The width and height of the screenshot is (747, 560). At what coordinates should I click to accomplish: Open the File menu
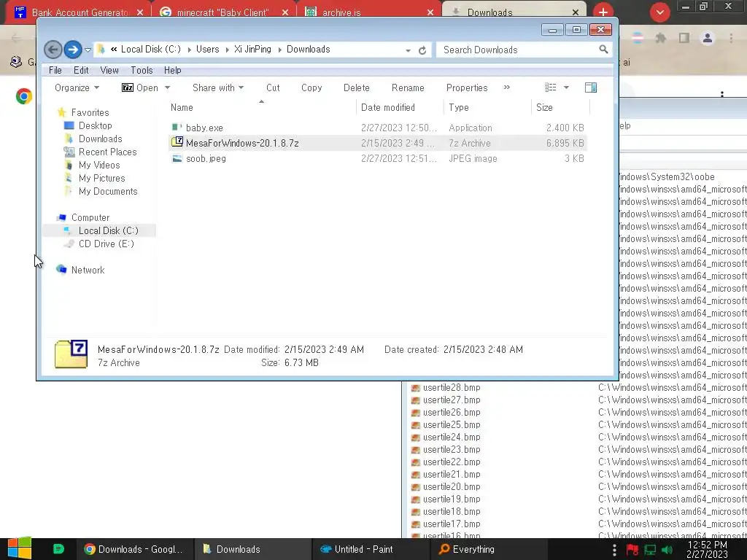pyautogui.click(x=55, y=71)
